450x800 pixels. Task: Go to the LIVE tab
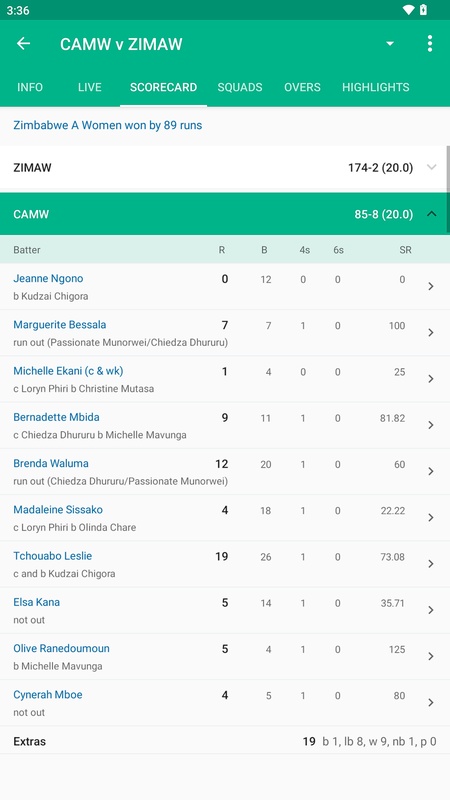pyautogui.click(x=90, y=87)
